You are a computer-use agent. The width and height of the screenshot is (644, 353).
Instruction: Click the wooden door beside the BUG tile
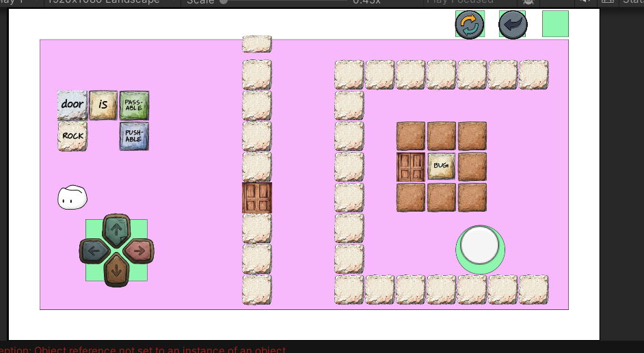point(411,167)
